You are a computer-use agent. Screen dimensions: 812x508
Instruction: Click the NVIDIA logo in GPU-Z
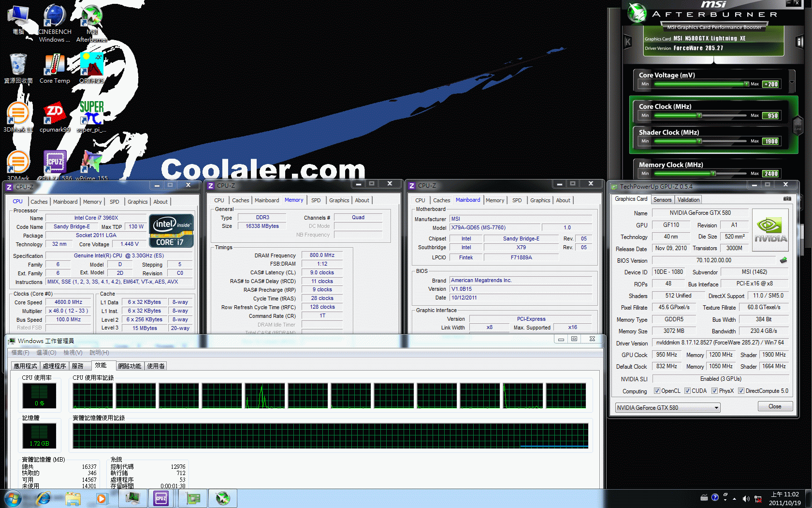coord(770,230)
